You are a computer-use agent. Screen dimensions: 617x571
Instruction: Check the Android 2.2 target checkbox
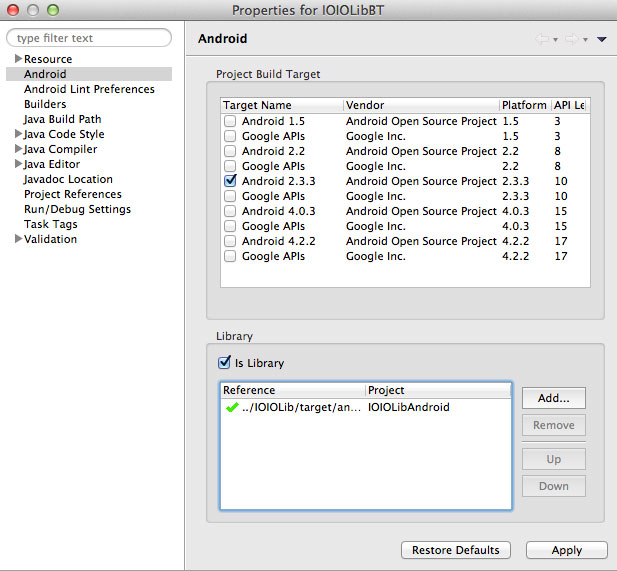[230, 151]
